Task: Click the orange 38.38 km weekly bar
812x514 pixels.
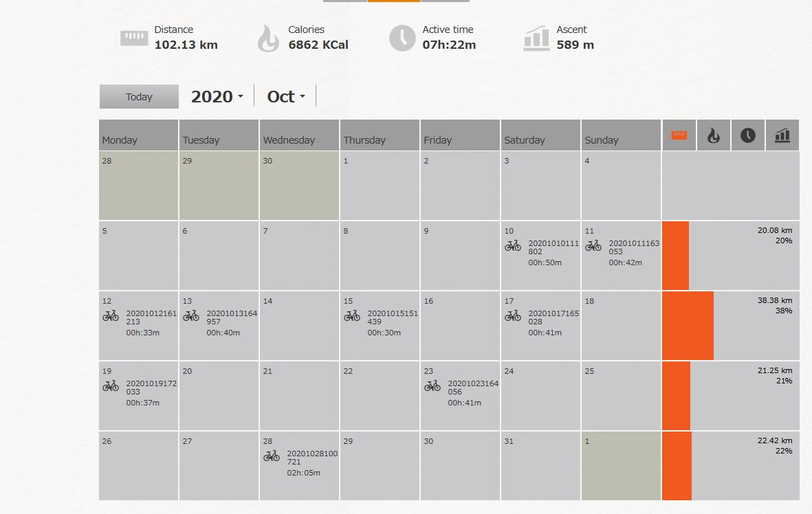Action: (x=688, y=326)
